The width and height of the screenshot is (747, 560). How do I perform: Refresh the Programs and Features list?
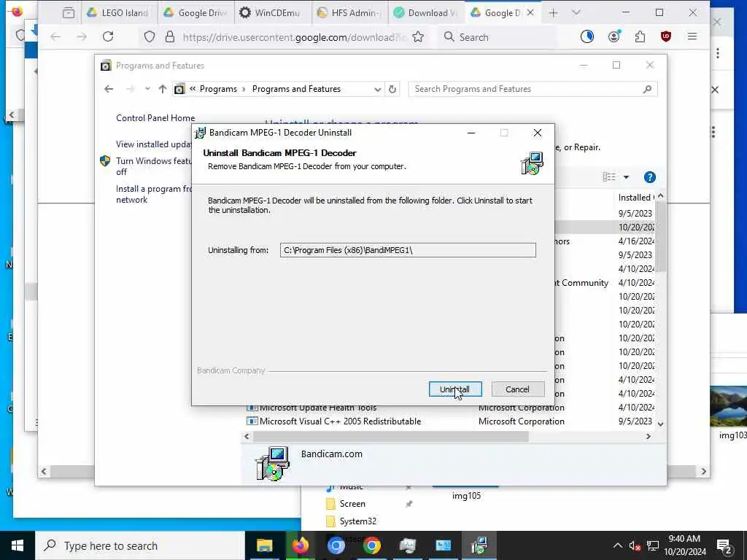[392, 89]
